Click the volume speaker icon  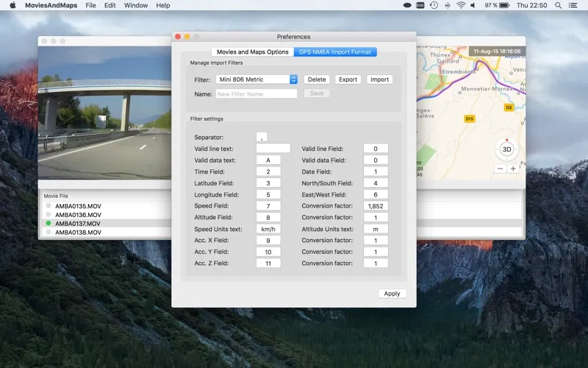click(473, 5)
